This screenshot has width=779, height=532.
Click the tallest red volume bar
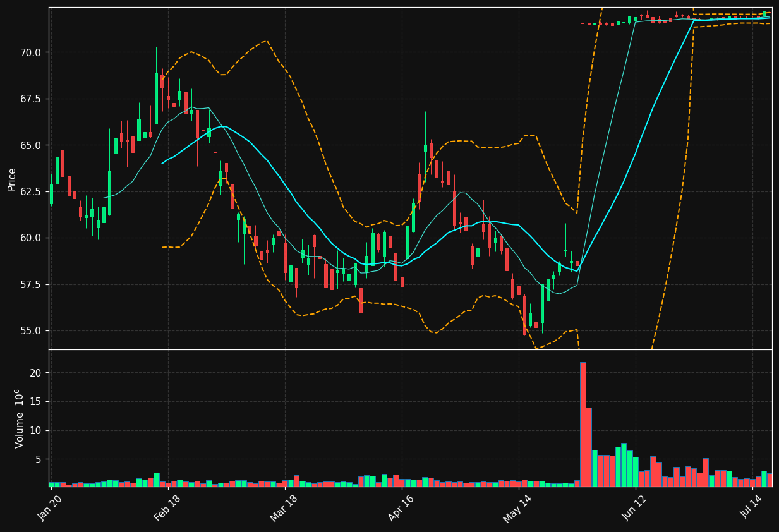point(583,424)
